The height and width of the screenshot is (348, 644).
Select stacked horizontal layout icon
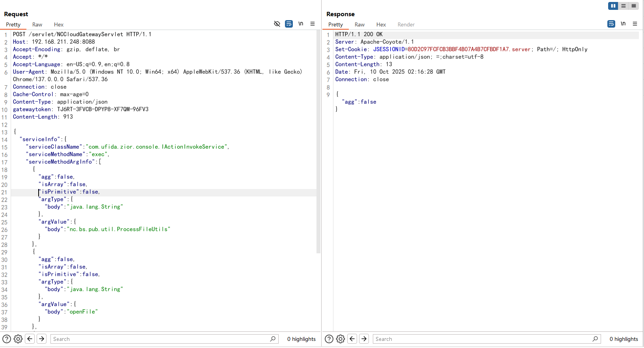[x=624, y=6]
